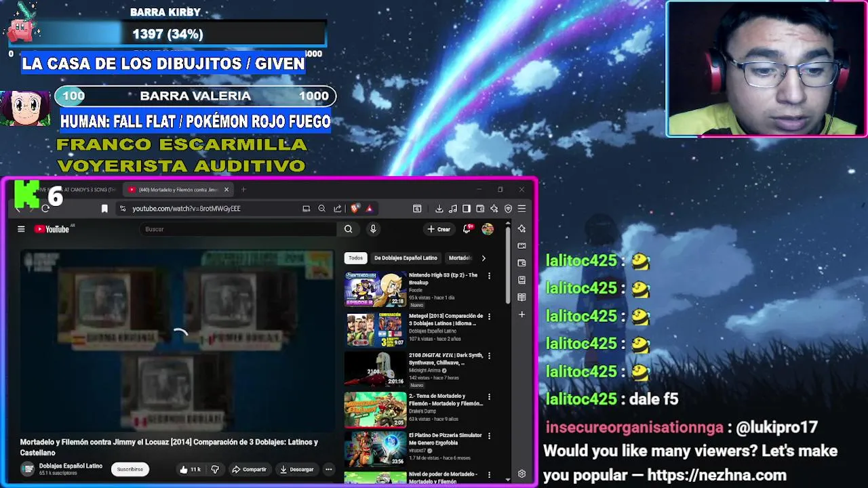The image size is (868, 488).
Task: Open Leo AI sparkle icon in toolbar
Action: click(494, 209)
